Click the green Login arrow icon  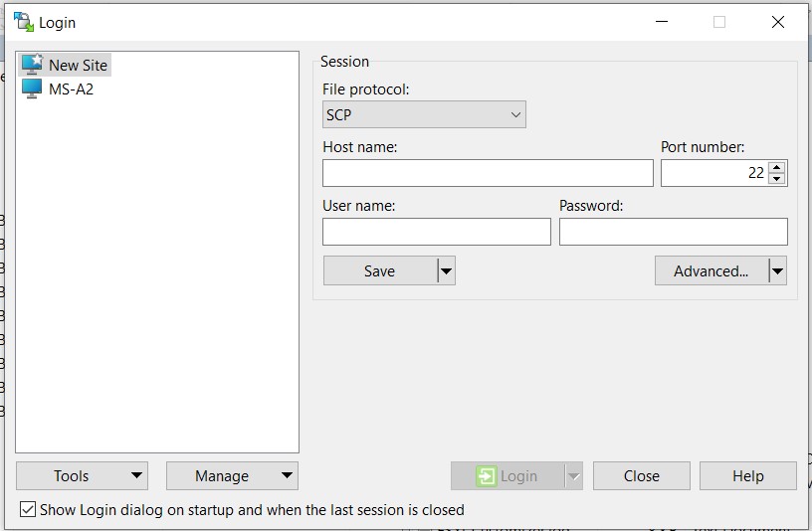(x=486, y=476)
